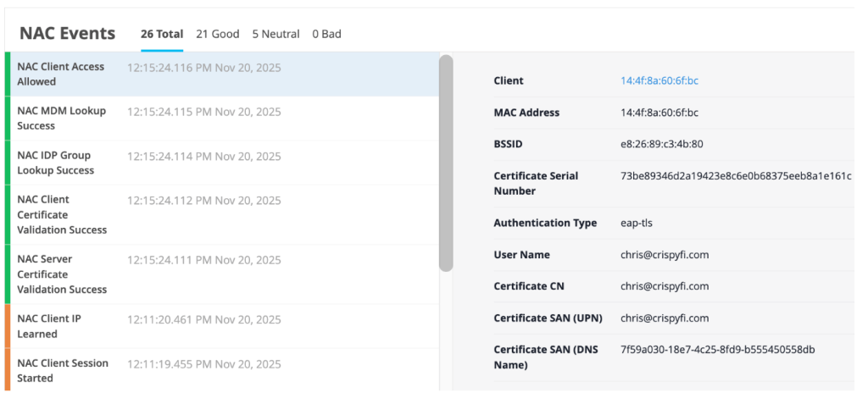Image resolution: width=868 pixels, height=398 pixels.
Task: Click the MAC Address value
Action: click(x=659, y=113)
